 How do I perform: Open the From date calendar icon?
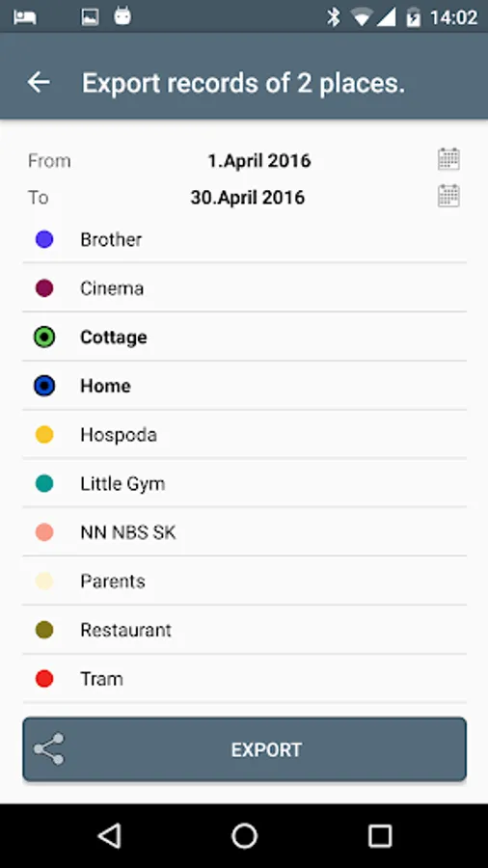coord(448,159)
